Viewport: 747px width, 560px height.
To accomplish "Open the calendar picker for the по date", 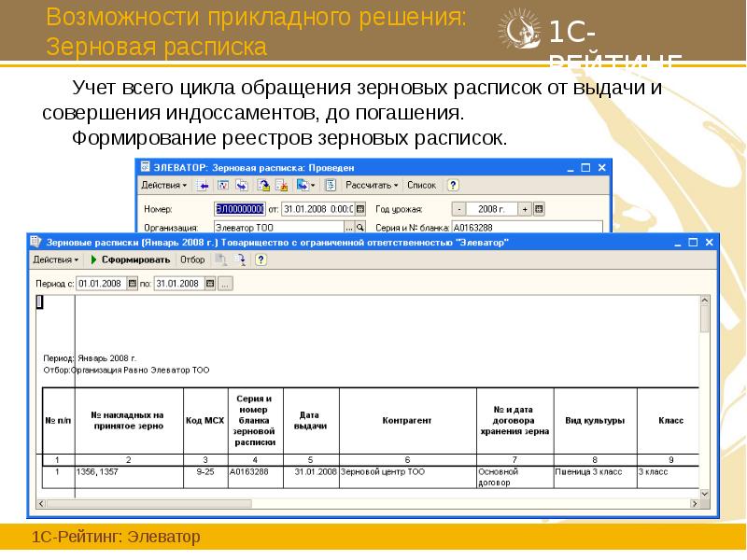I will (x=209, y=284).
